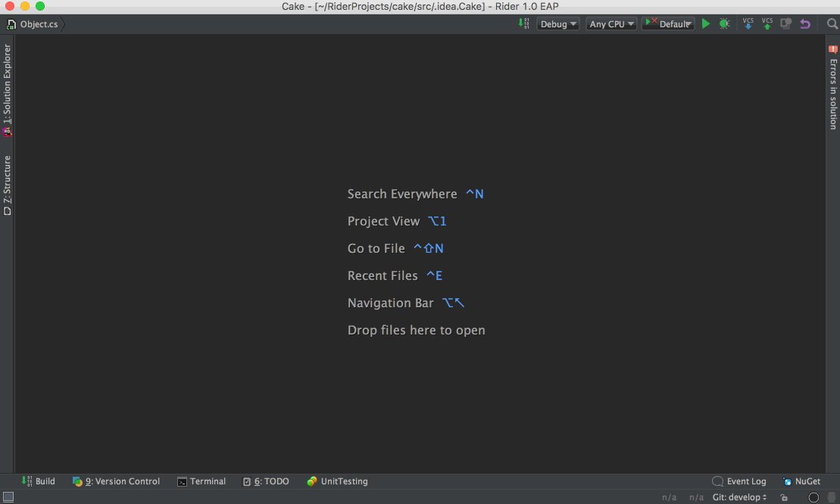840x504 pixels.
Task: Click the Drop files here to open text
Action: click(417, 330)
